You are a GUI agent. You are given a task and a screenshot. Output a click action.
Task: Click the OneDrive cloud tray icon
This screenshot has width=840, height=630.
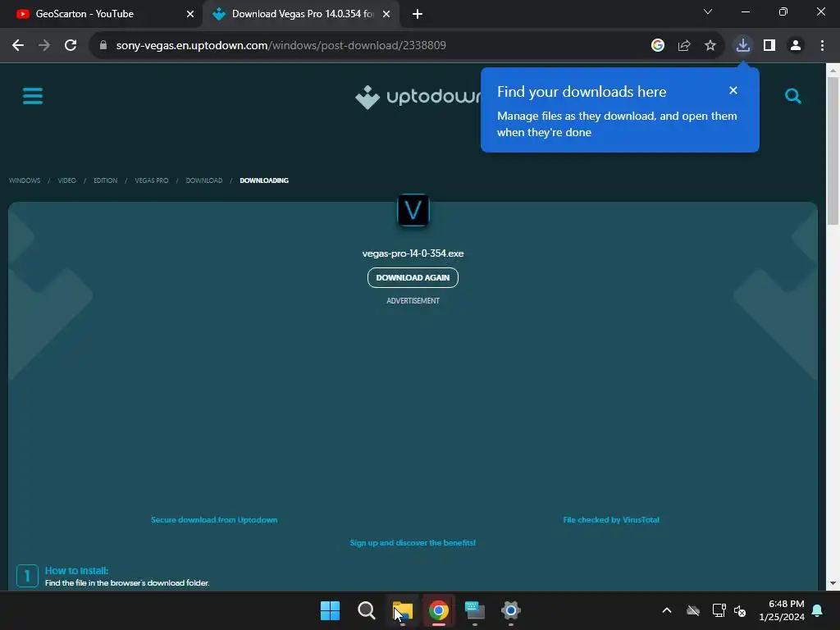(x=693, y=610)
